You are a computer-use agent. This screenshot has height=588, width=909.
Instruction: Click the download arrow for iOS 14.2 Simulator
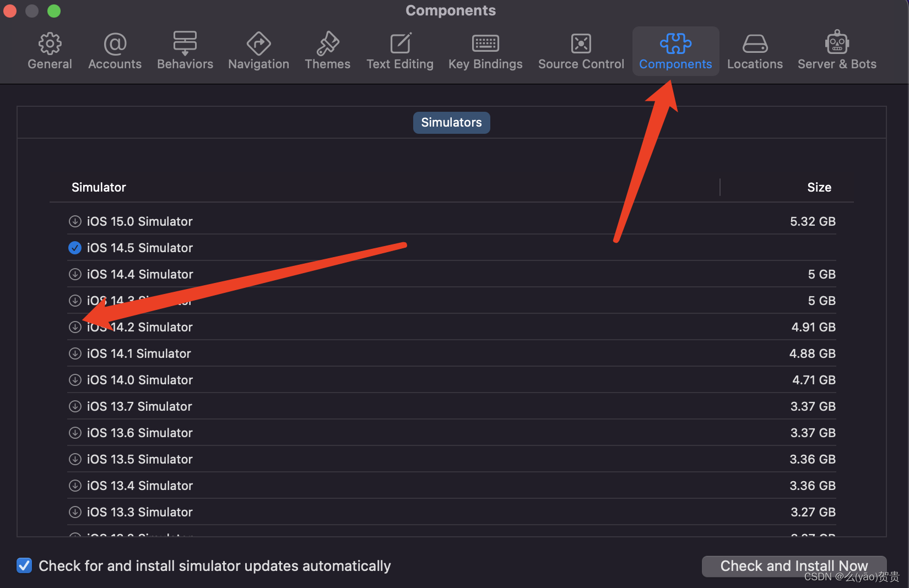tap(75, 327)
